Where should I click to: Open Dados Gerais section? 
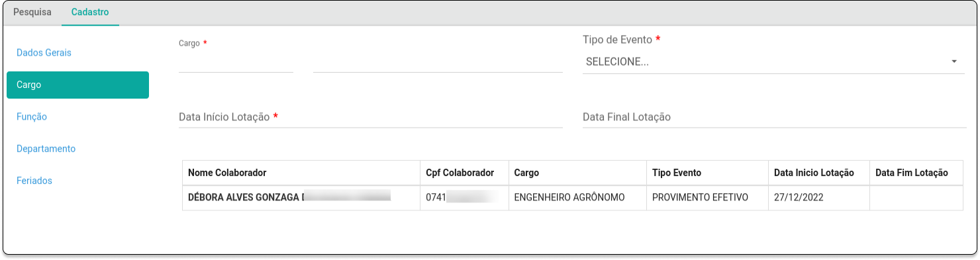click(x=44, y=53)
